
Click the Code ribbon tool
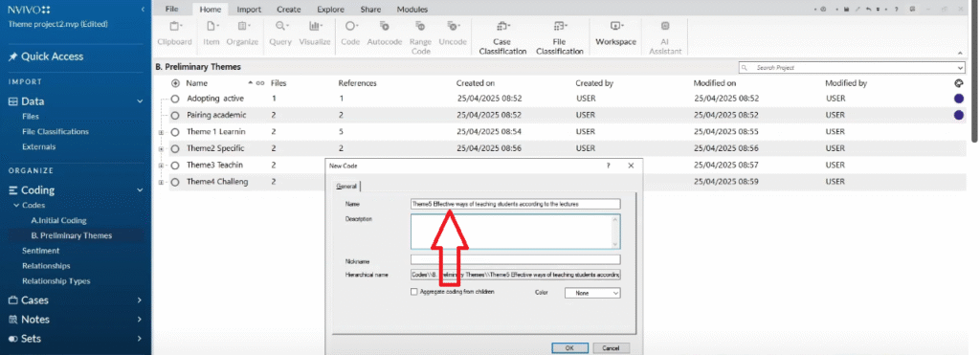tap(350, 33)
